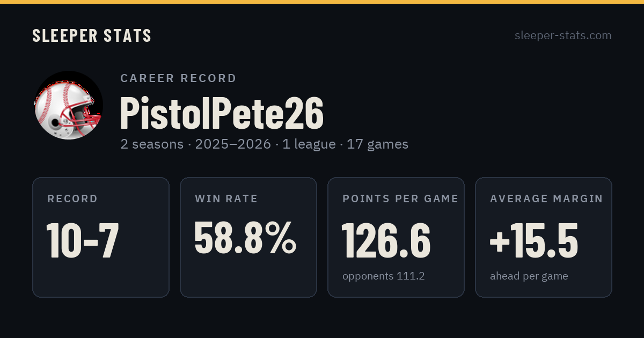
Task: Click the CAREER RECORD label
Action: [x=178, y=78]
